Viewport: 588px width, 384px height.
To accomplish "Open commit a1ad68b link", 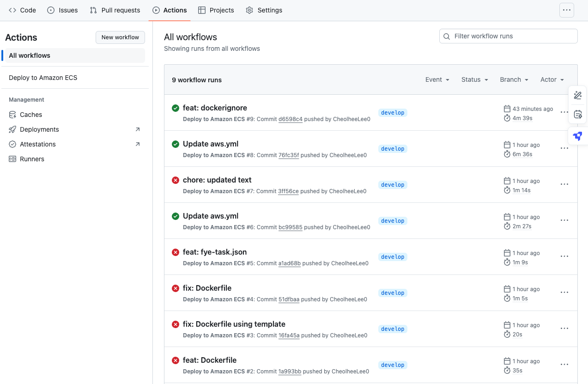I will pyautogui.click(x=290, y=263).
